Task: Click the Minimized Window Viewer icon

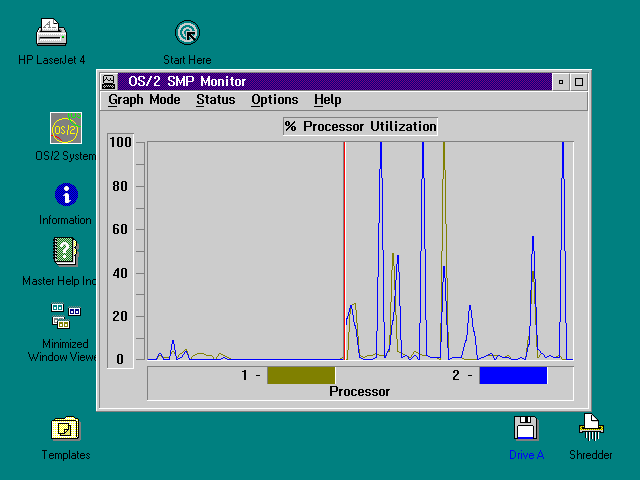Action: (x=66, y=317)
